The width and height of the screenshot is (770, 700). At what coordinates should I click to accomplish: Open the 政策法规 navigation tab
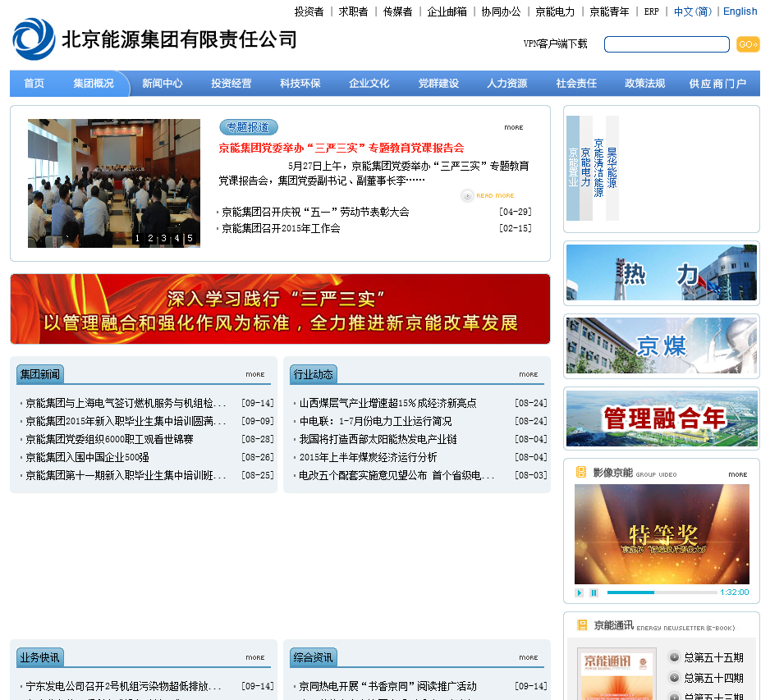(x=644, y=84)
